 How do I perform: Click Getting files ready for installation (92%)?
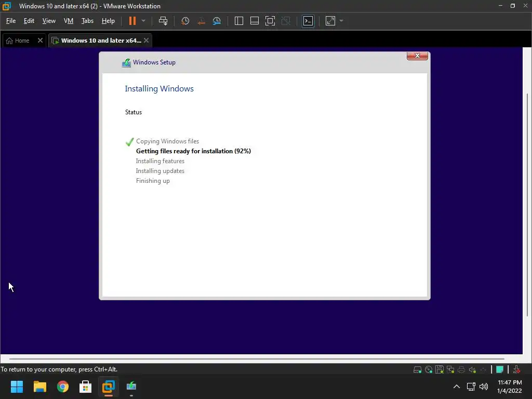(x=193, y=151)
